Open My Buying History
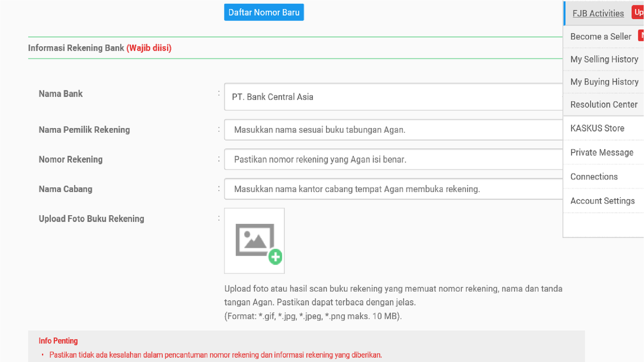644x362 pixels. (604, 82)
